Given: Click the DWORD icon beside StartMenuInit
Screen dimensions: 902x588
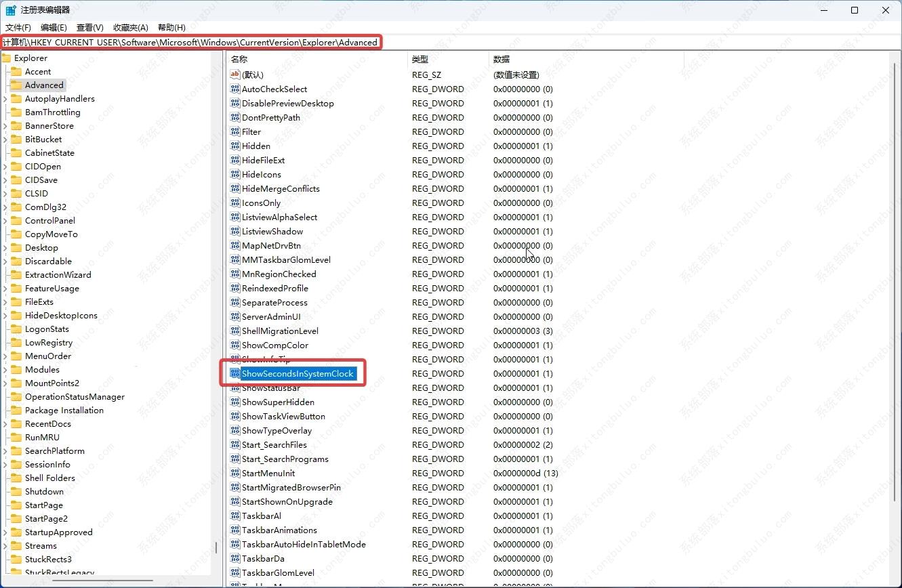Looking at the screenshot, I should click(x=235, y=473).
